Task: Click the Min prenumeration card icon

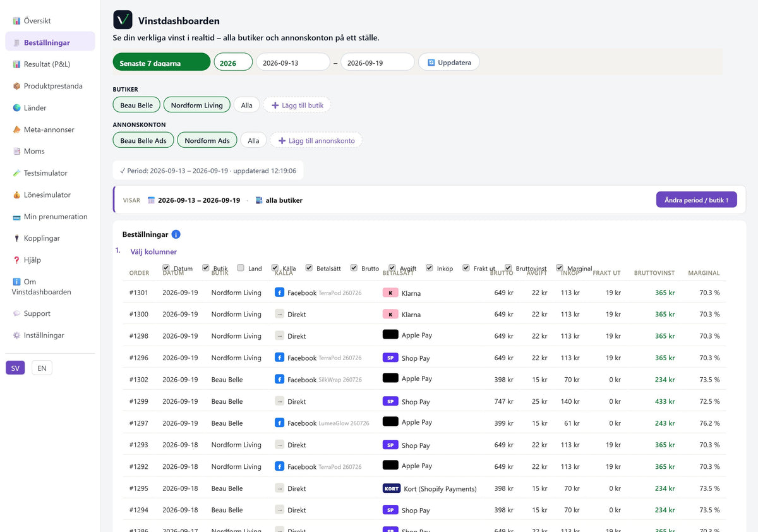Action: pyautogui.click(x=17, y=217)
